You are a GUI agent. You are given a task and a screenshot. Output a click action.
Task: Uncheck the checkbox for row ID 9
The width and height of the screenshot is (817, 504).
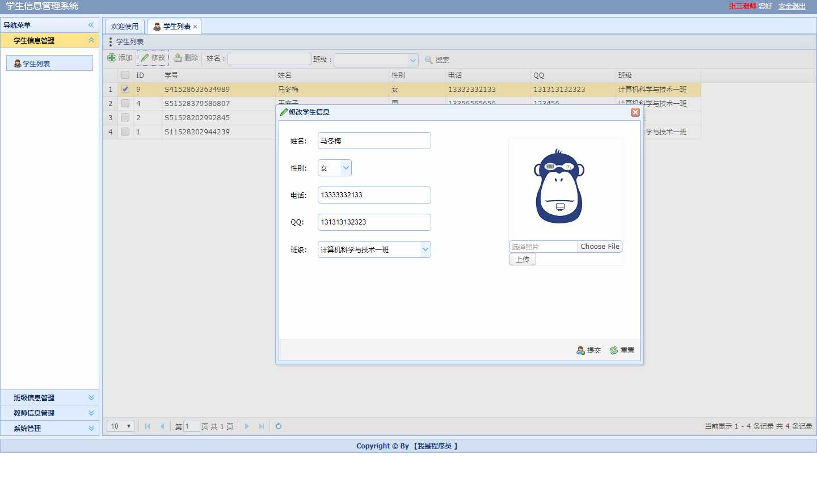click(x=125, y=89)
